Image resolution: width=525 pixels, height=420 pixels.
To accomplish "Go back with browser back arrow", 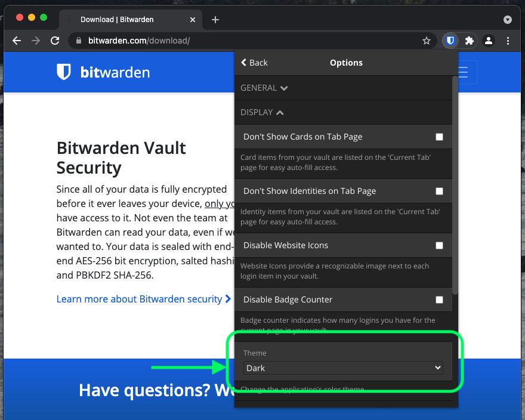I will (17, 41).
